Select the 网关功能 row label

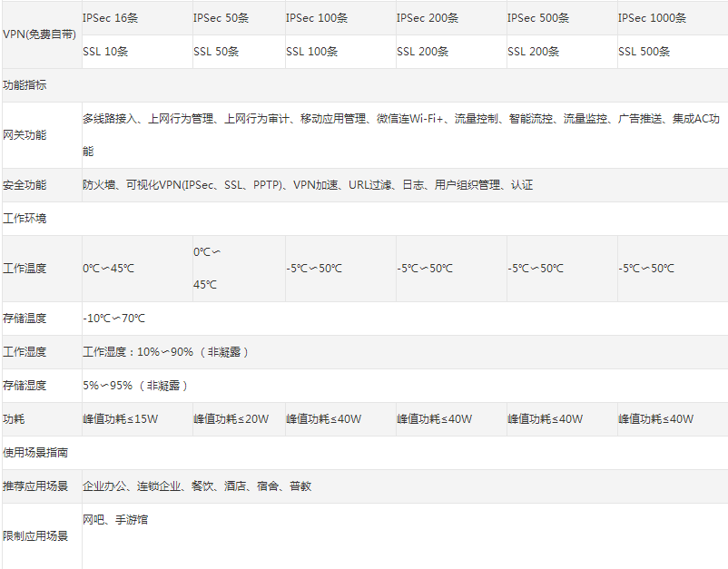[x=25, y=135]
